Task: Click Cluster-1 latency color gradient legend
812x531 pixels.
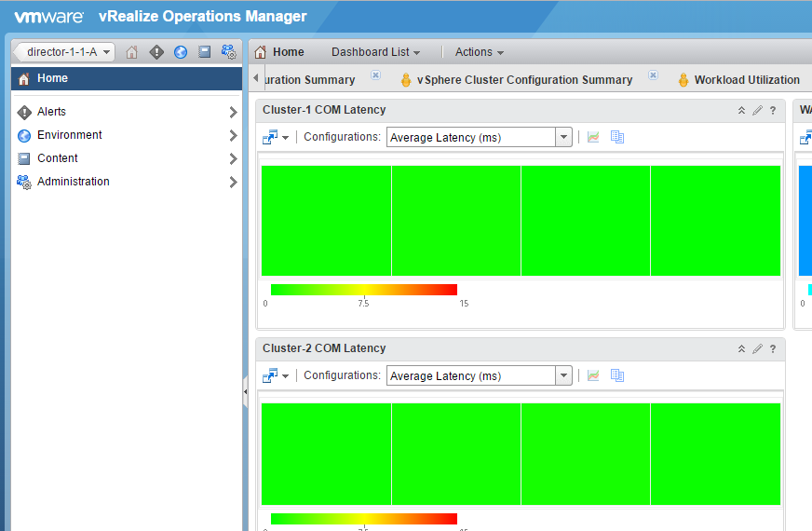Action: 364,290
